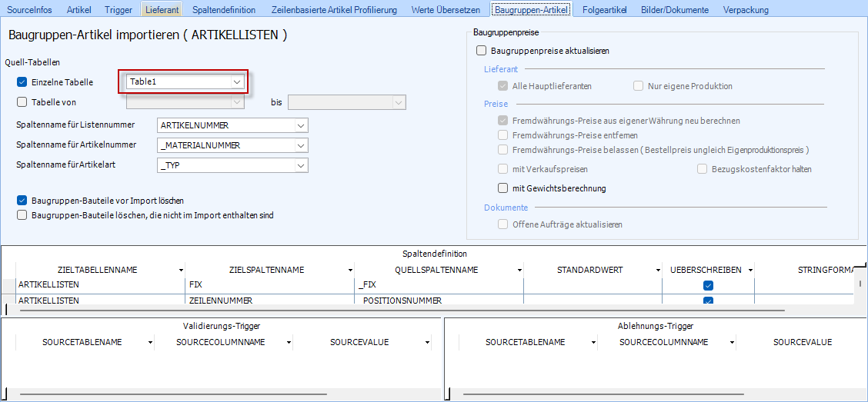Viewport: 868px width, 402px height.
Task: Expand the Table1 source table dropdown
Action: (237, 81)
